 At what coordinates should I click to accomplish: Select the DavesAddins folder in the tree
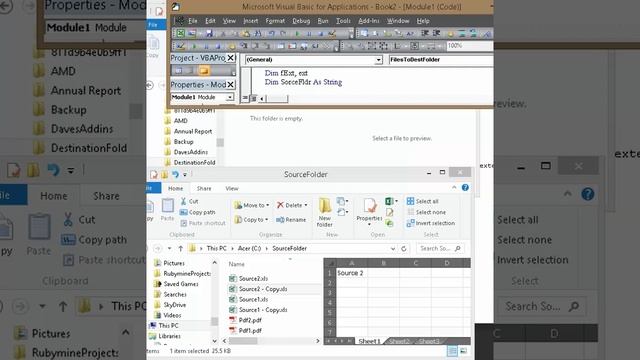tap(191, 152)
